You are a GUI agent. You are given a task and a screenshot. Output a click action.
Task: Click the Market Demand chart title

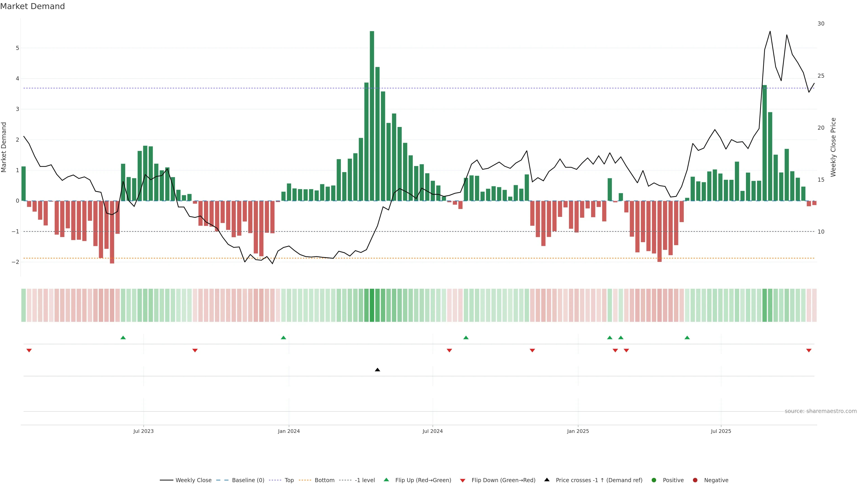point(32,6)
